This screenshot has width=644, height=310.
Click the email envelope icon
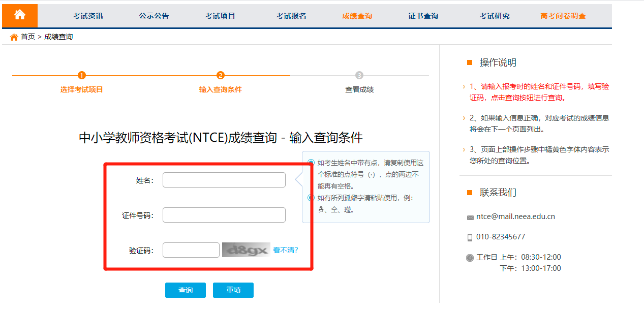pos(470,218)
